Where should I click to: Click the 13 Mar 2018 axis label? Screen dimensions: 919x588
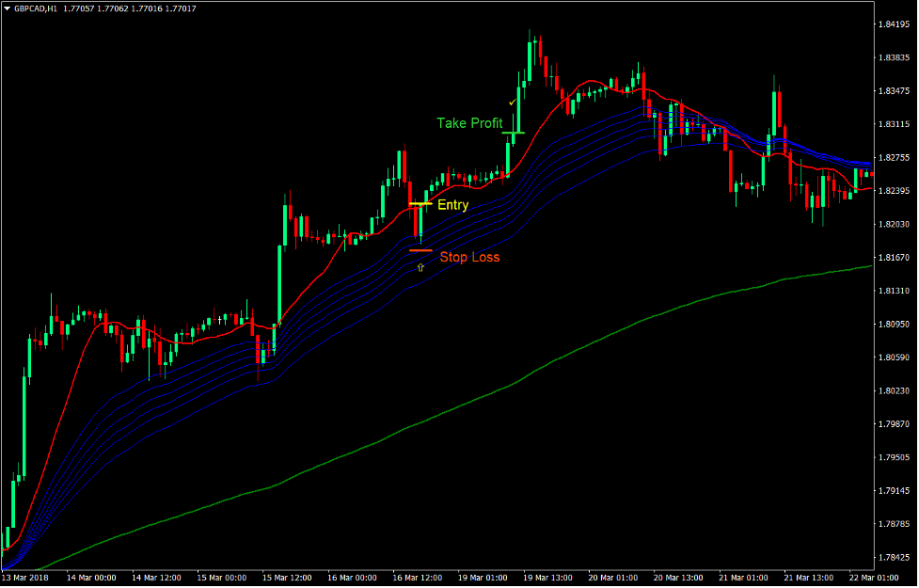25,579
